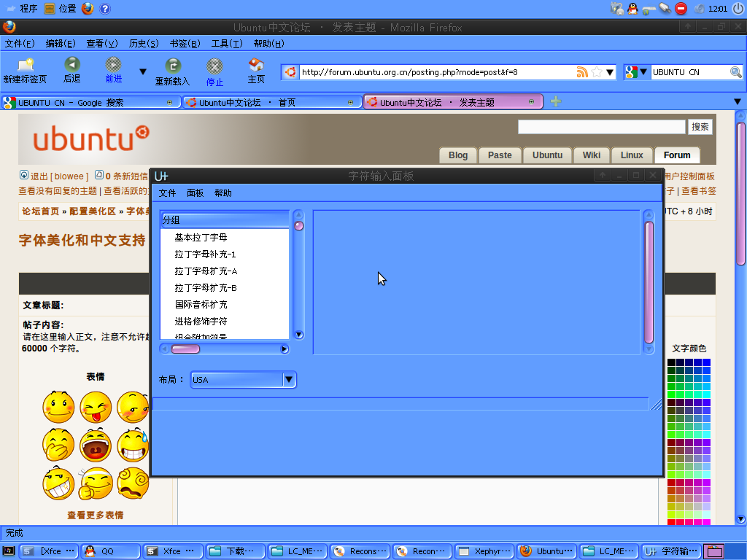
Task: Click the QQ penguin tray icon
Action: click(632, 9)
